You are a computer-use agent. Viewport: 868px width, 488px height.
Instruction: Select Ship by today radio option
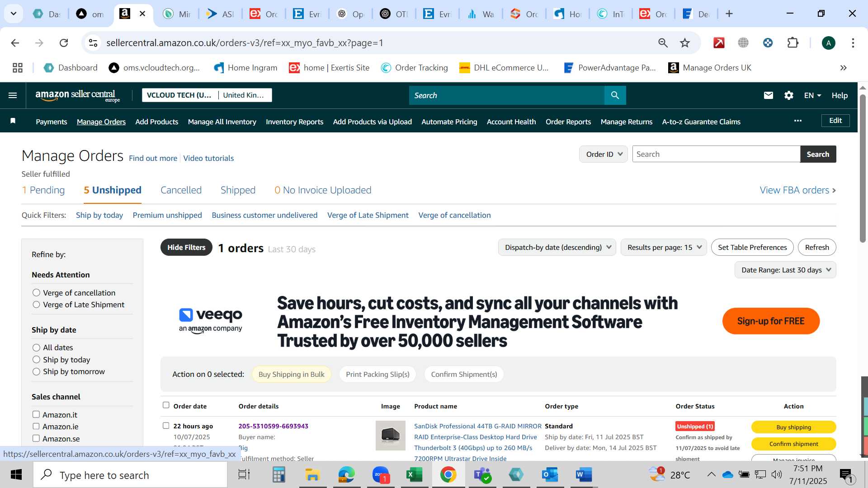pos(37,360)
